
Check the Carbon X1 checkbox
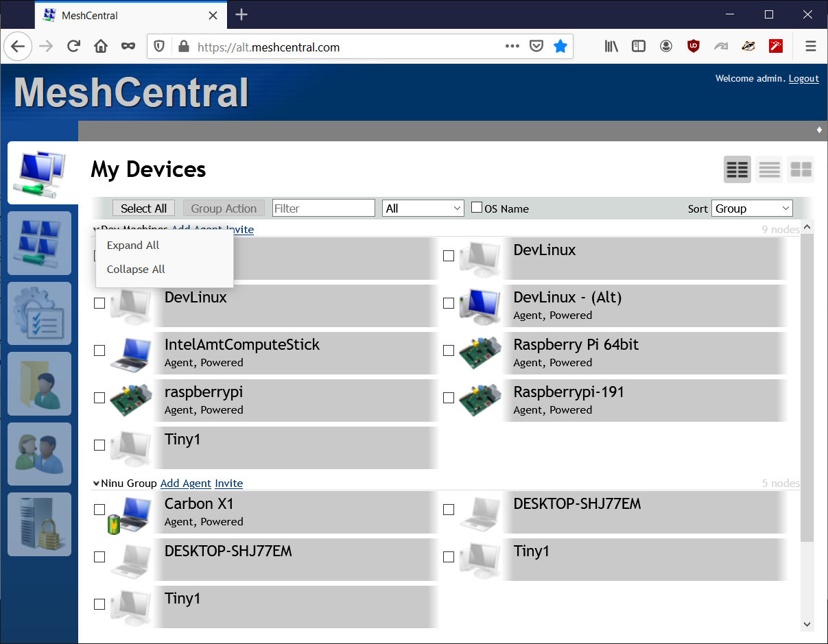tap(99, 510)
